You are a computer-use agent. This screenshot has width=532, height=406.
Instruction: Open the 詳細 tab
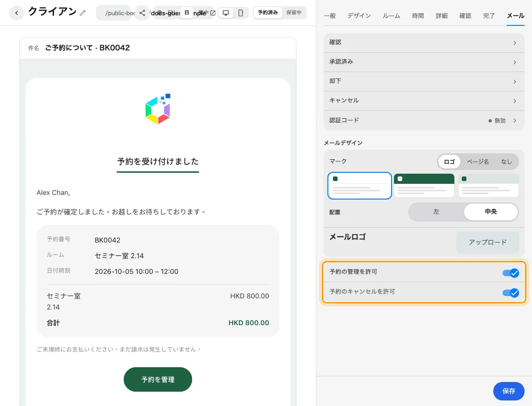click(x=441, y=16)
